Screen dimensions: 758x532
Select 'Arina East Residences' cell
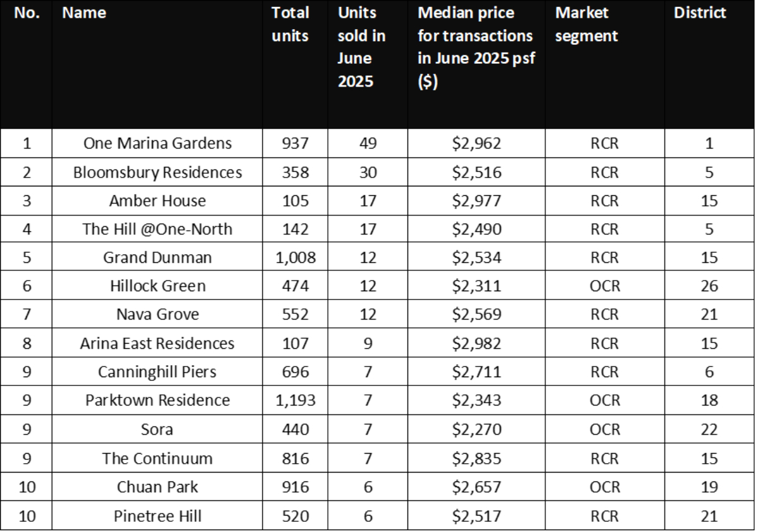click(157, 344)
